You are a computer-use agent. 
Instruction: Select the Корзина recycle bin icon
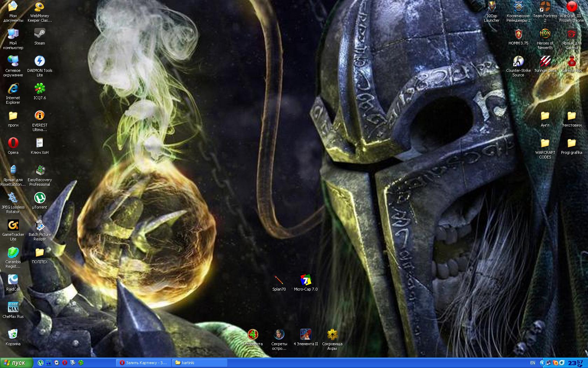[13, 337]
